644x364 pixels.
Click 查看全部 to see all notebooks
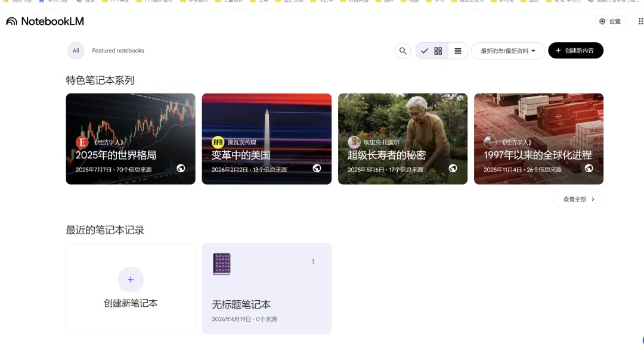point(578,199)
